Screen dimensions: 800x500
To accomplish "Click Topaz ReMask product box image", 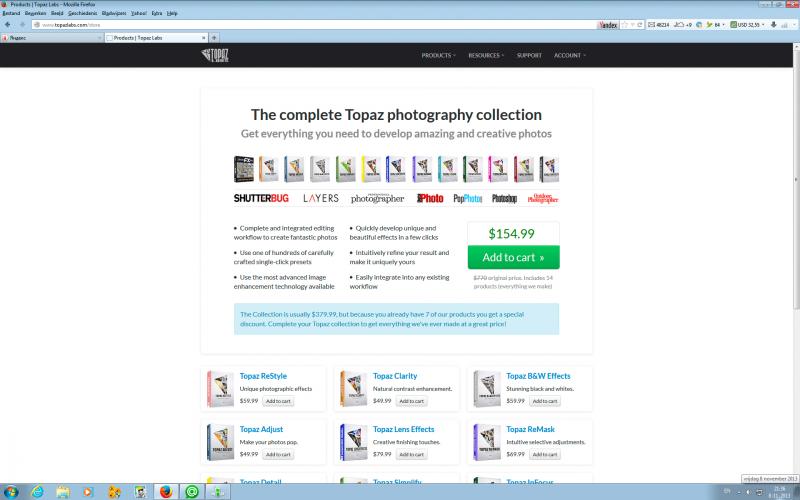I will [x=487, y=442].
